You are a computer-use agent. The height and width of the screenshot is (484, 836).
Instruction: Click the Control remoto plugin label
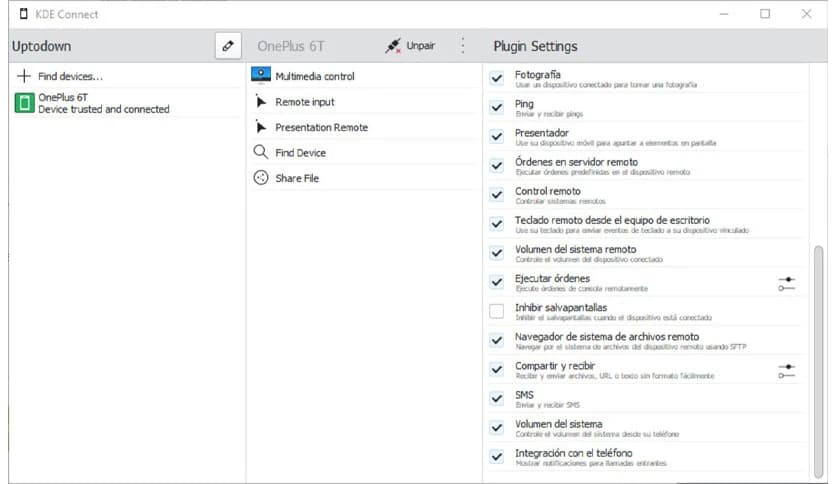click(548, 191)
